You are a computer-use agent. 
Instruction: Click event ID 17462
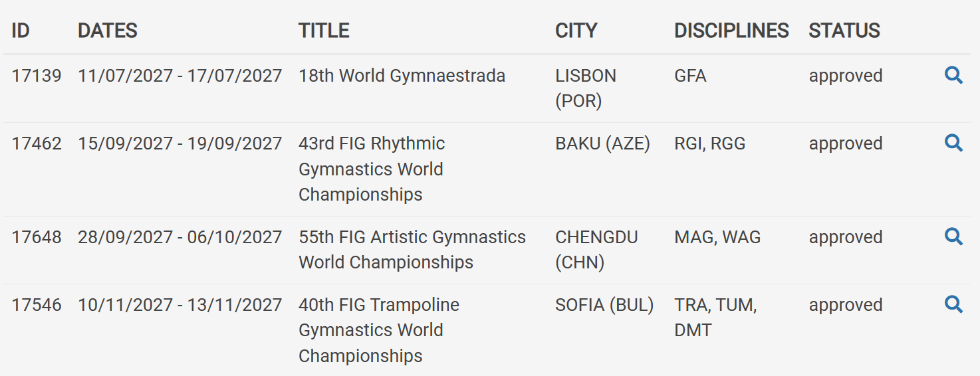point(37,143)
